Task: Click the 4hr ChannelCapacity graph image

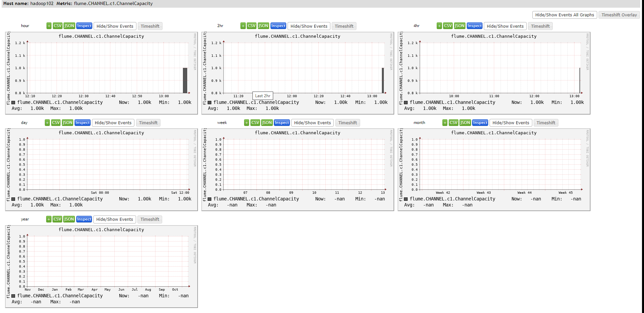Action: [x=494, y=73]
